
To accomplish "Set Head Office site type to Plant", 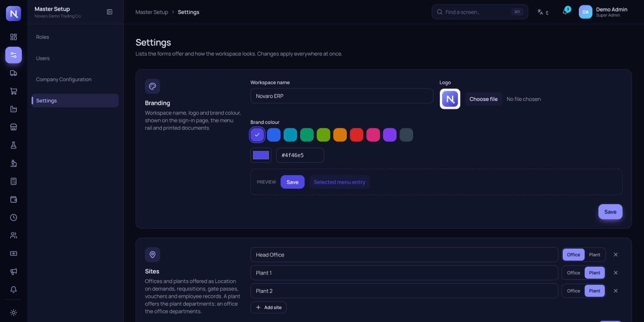I will (595, 255).
